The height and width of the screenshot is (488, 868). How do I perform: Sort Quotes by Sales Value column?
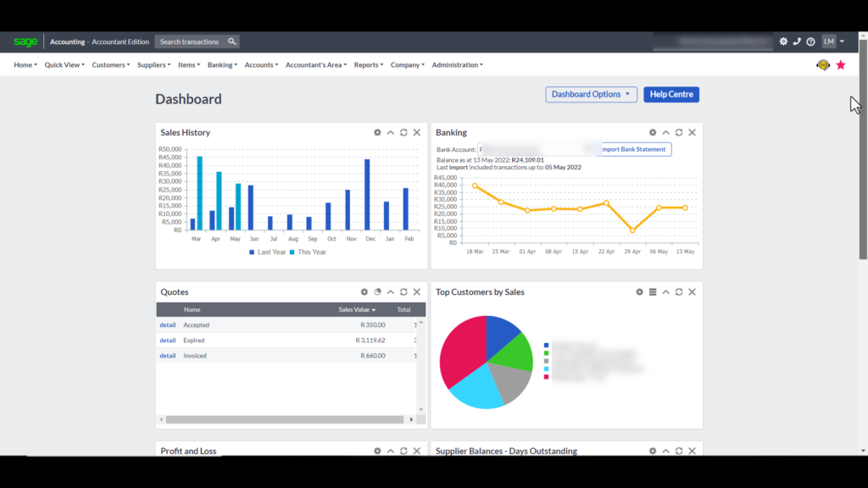coord(357,310)
